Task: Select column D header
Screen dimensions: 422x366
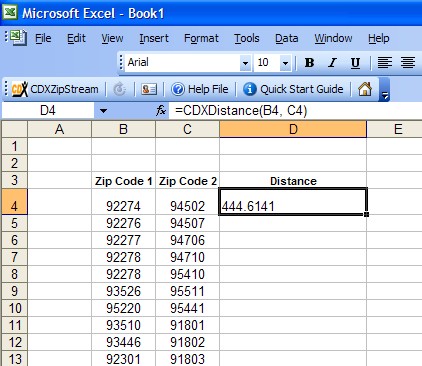Action: tap(293, 129)
